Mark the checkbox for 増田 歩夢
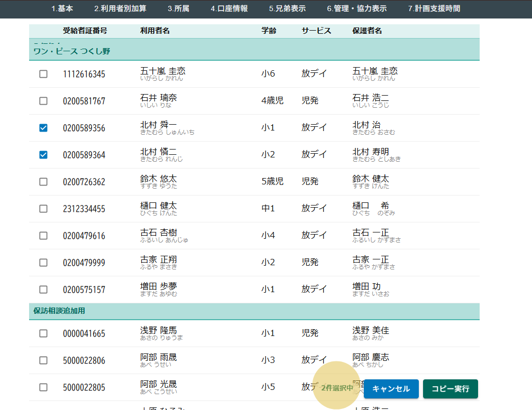 [43, 290]
